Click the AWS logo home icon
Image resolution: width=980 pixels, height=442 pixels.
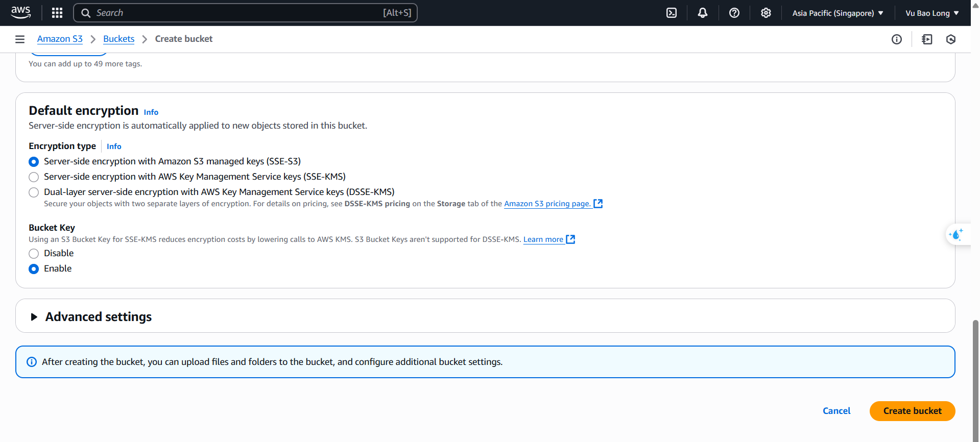[x=21, y=13]
